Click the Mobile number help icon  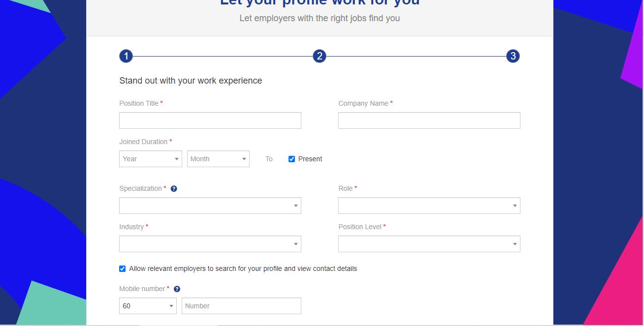coord(177,289)
